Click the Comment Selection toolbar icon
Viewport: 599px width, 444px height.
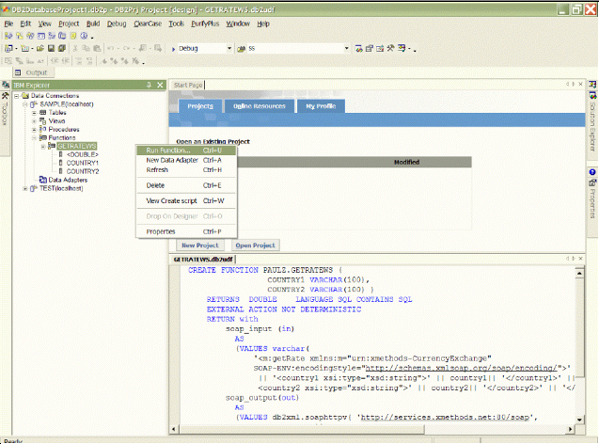[78, 61]
